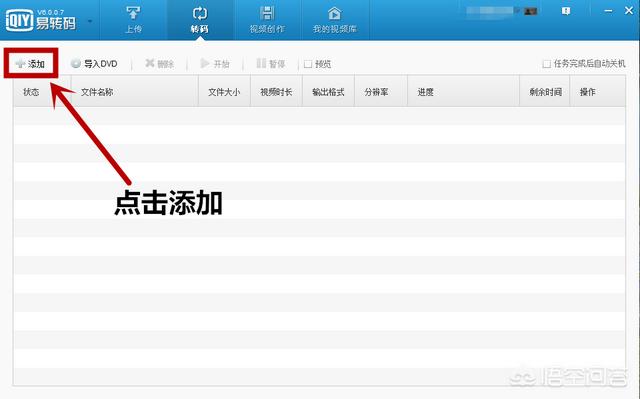Close the 易转码 window
The image size is (640, 399).
pyautogui.click(x=629, y=11)
